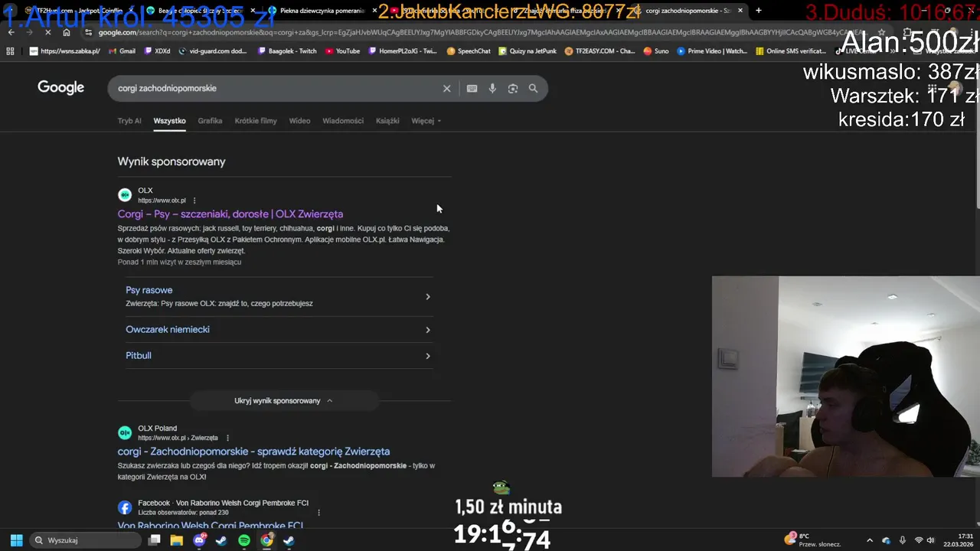Submit search with the magnifier icon
Image resolution: width=980 pixels, height=551 pixels.
[534, 89]
